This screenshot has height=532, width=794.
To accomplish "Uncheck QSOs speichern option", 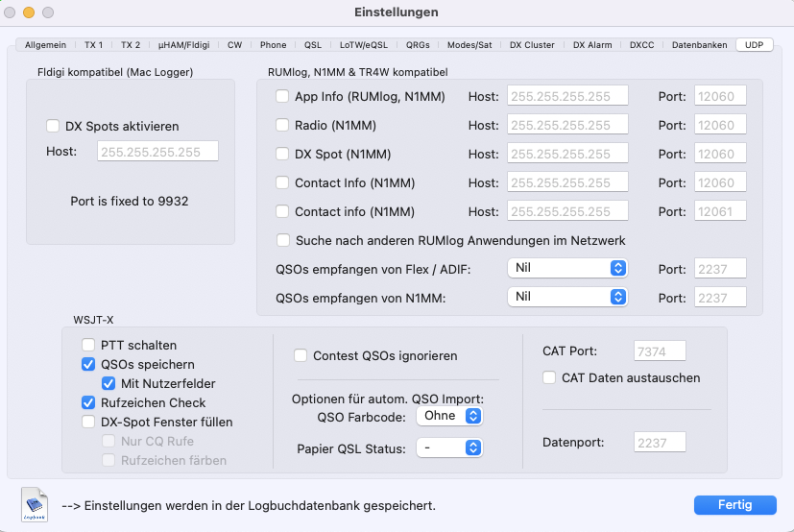I will coord(89,365).
